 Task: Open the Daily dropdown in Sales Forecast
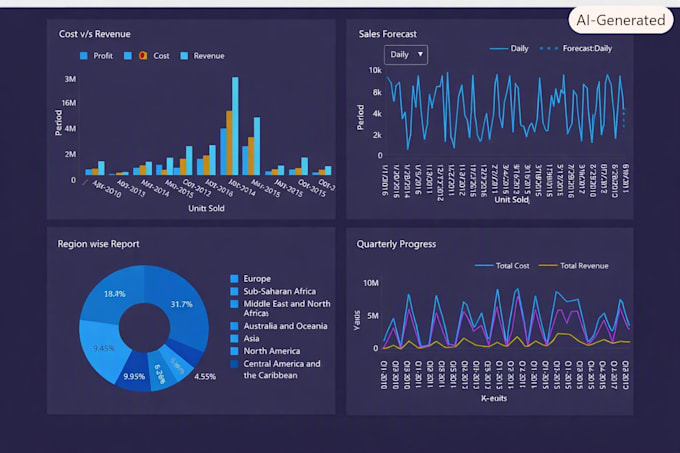(x=405, y=55)
